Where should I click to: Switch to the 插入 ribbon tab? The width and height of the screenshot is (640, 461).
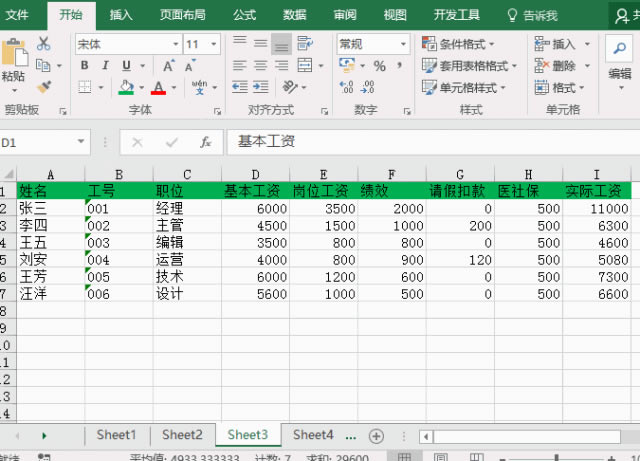[x=121, y=15]
